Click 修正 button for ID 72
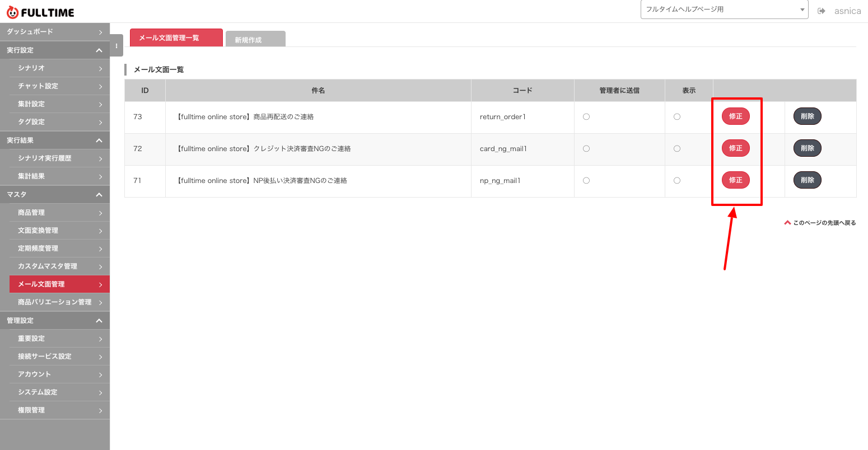The width and height of the screenshot is (868, 450). [736, 148]
